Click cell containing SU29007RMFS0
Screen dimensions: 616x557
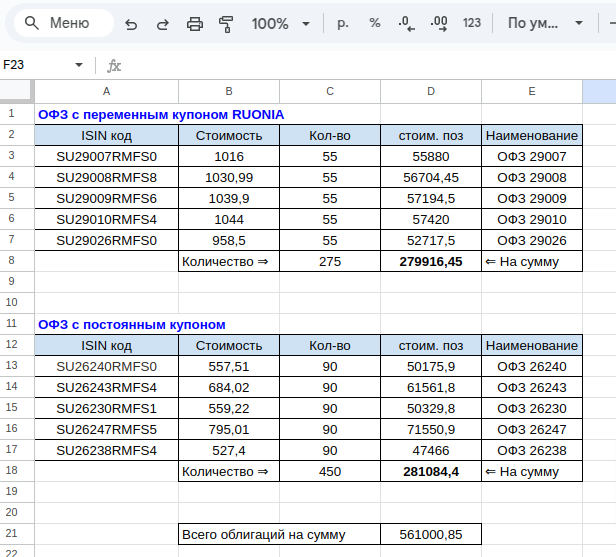(x=106, y=156)
